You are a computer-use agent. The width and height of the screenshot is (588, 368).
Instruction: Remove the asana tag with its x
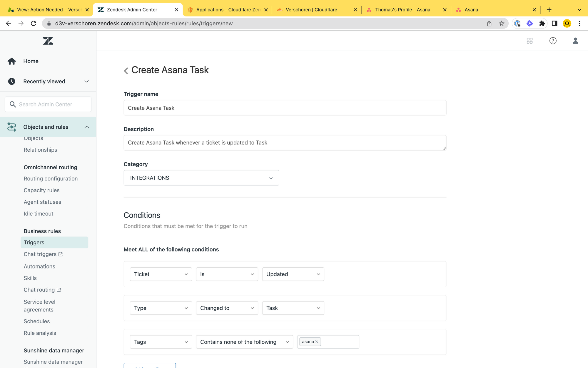pos(317,342)
